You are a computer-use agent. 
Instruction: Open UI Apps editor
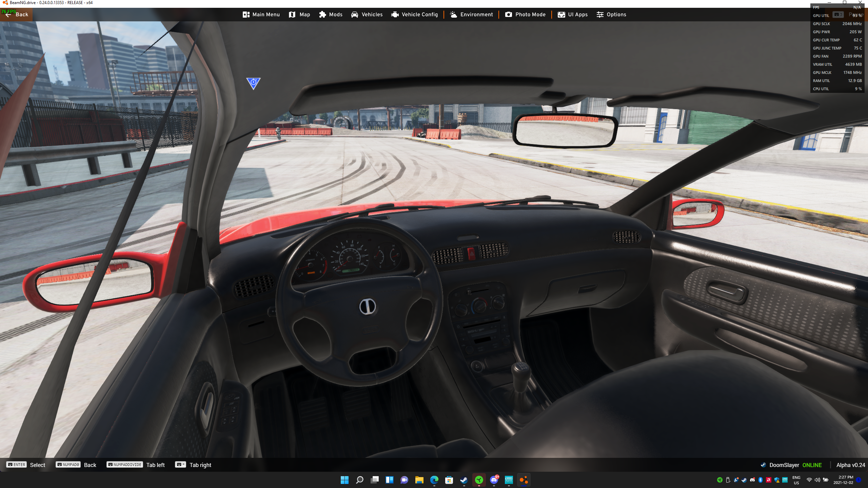573,15
